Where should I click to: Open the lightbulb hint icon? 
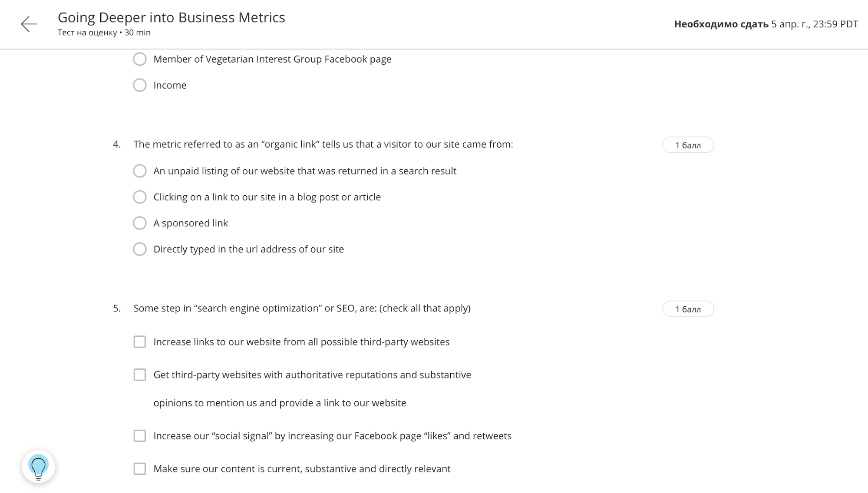tap(38, 467)
